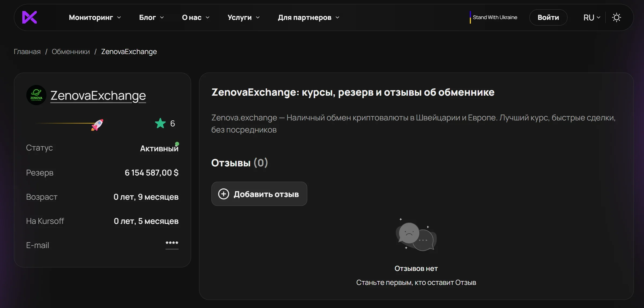Viewport: 644px width, 308px height.
Task: Click the green active status dot
Action: click(x=177, y=144)
